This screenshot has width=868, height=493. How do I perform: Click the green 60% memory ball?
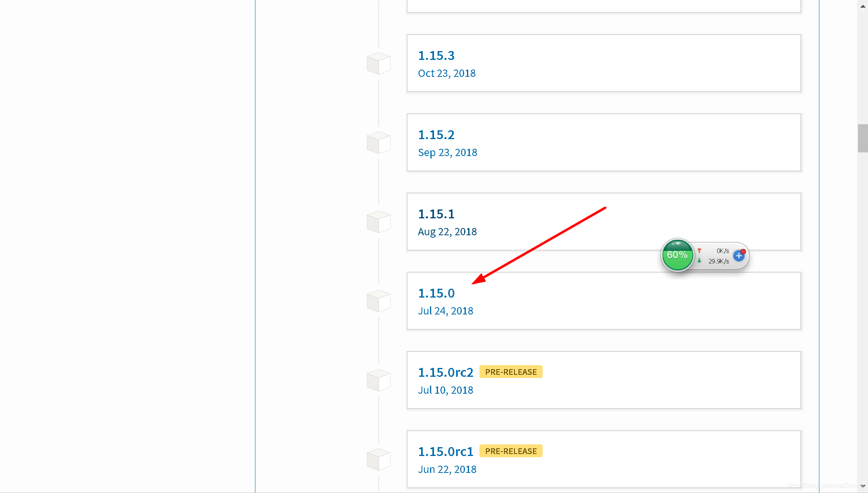tap(677, 255)
